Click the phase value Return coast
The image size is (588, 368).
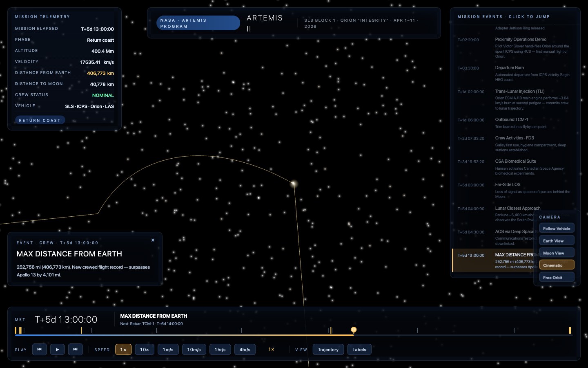(x=100, y=40)
